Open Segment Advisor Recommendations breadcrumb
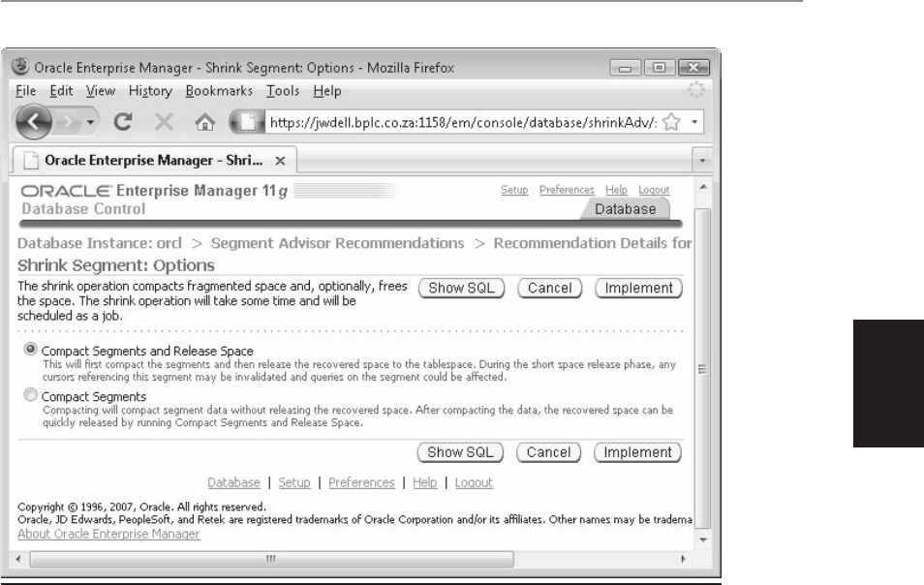This screenshot has height=585, width=924. point(338,243)
